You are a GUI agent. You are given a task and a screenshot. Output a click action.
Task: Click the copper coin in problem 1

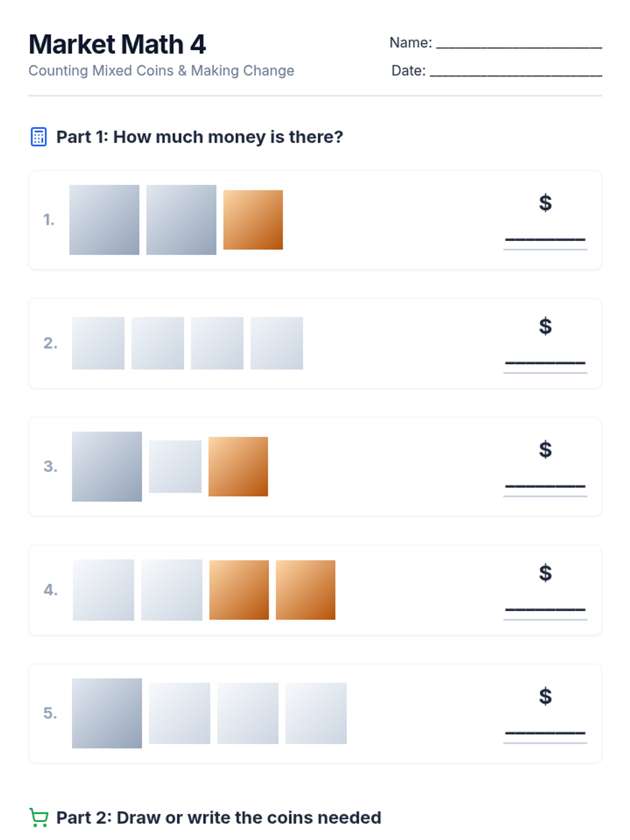pyautogui.click(x=253, y=219)
